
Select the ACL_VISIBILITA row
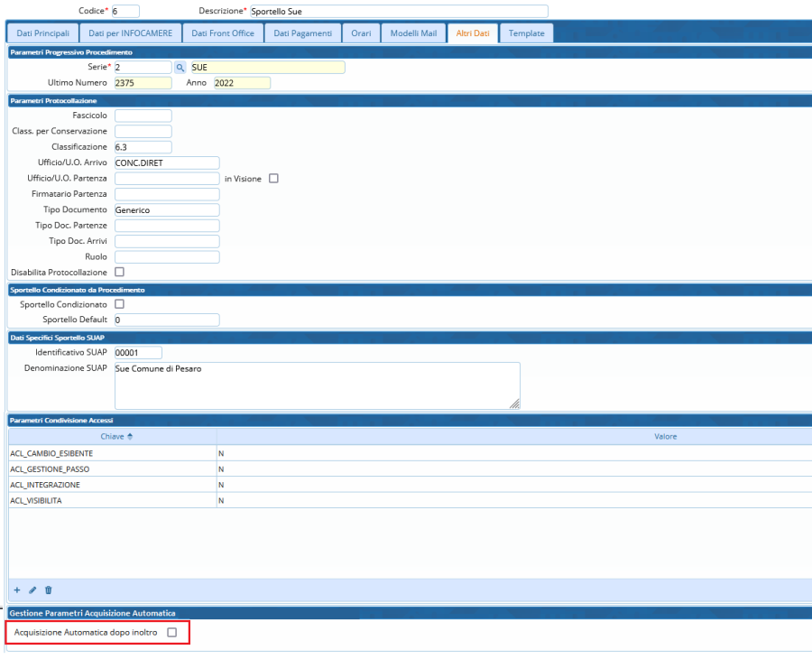[36, 500]
